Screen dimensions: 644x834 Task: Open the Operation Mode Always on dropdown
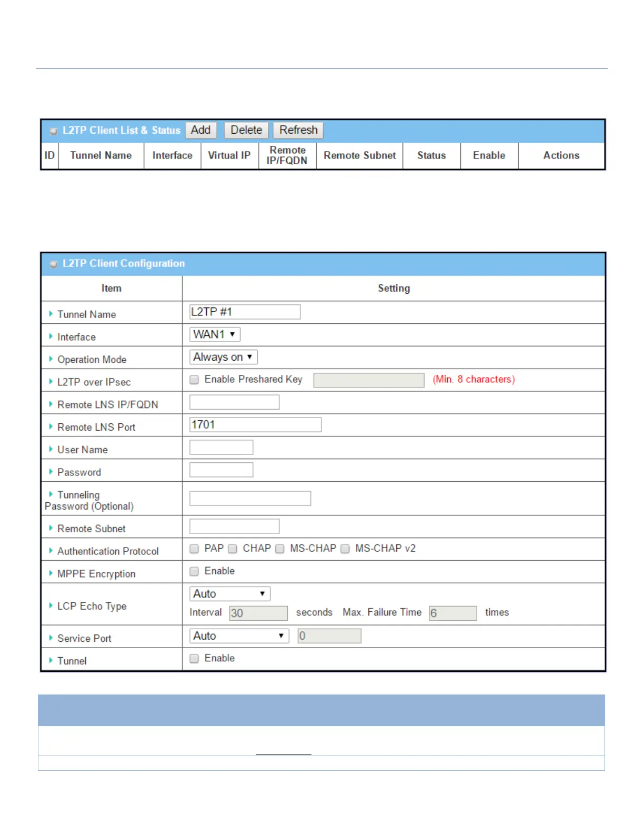(x=224, y=357)
